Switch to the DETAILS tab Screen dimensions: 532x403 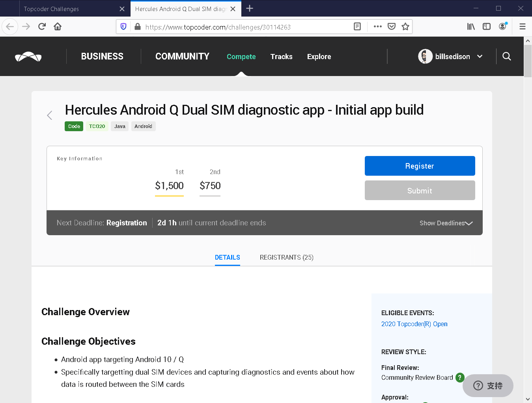click(x=228, y=257)
